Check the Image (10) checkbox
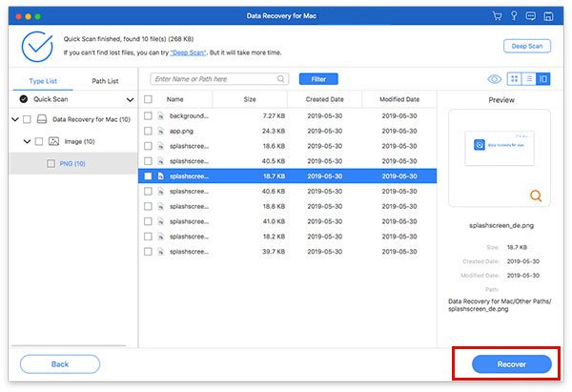This screenshot has width=572, height=392. coord(39,141)
